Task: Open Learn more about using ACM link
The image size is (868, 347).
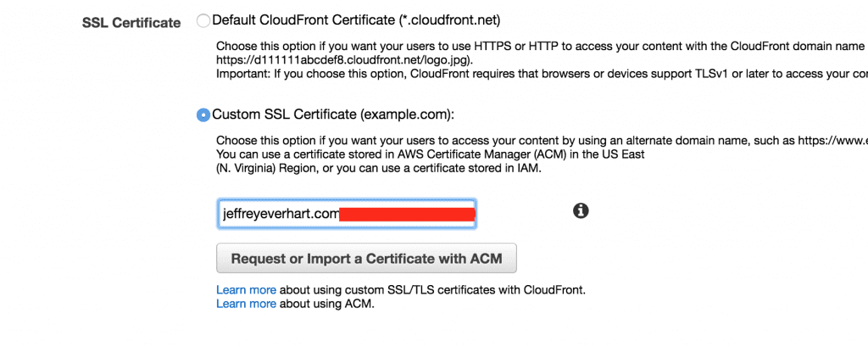Action: [246, 304]
